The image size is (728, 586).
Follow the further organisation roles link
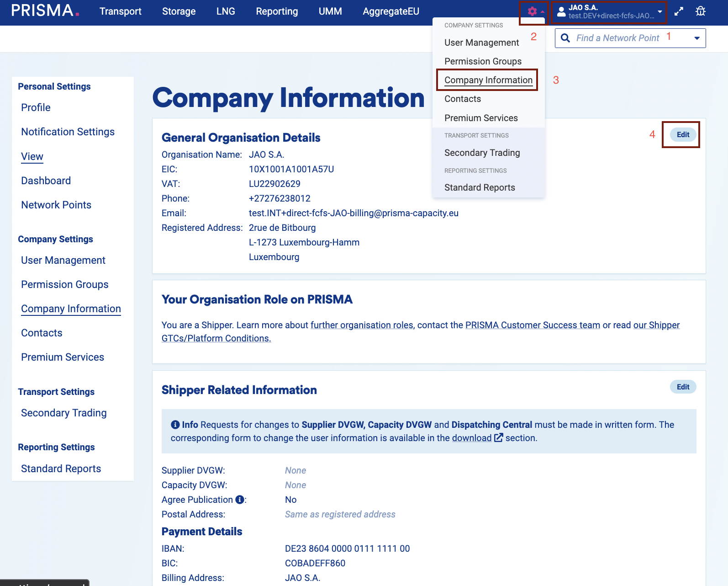click(362, 325)
